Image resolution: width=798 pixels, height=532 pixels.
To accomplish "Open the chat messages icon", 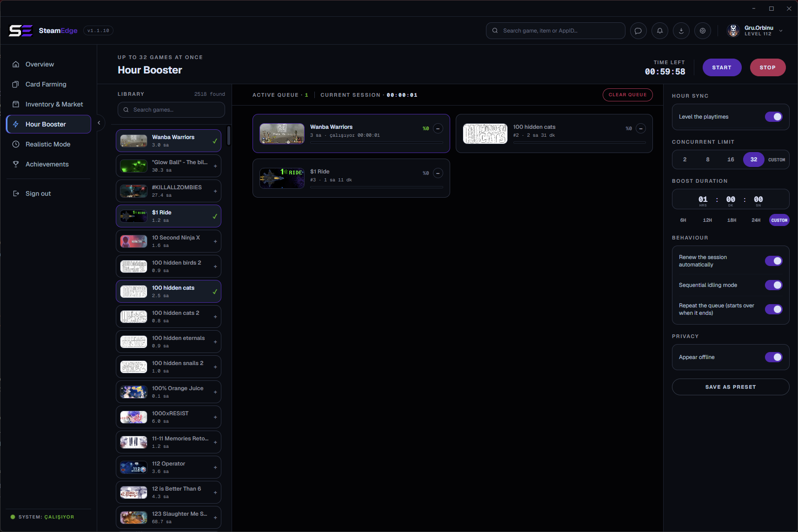I will (638, 31).
